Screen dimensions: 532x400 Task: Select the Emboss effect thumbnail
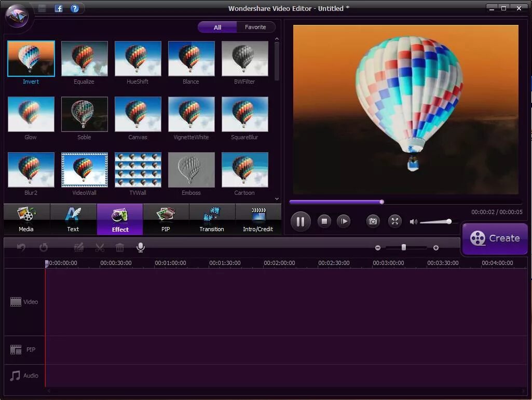click(x=192, y=170)
